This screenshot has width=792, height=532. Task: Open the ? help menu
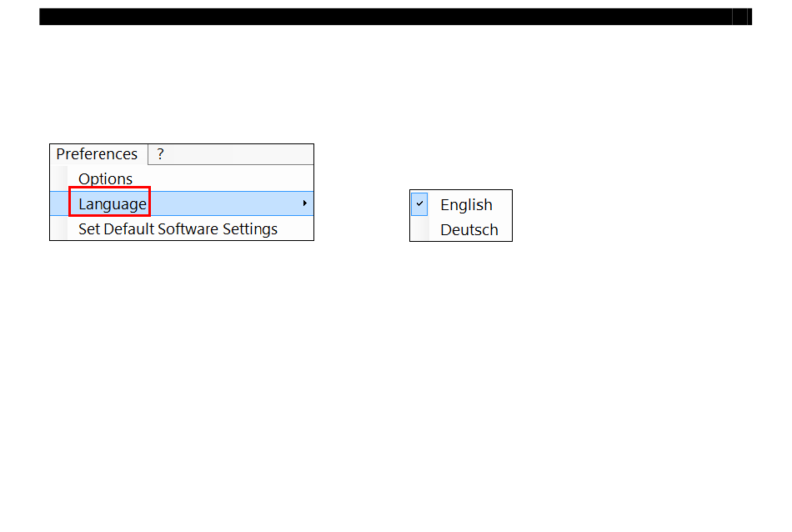160,154
